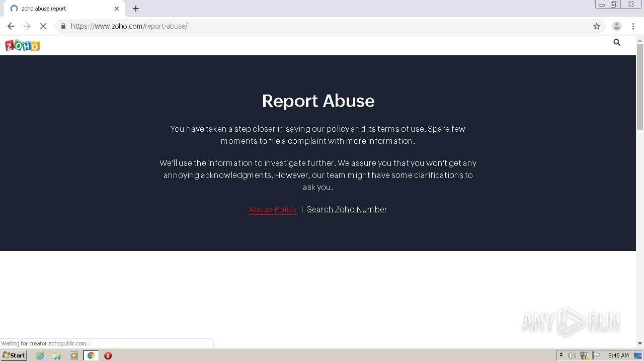Click the 8:45 AM system clock
Image resolution: width=644 pixels, height=362 pixels.
point(618,355)
